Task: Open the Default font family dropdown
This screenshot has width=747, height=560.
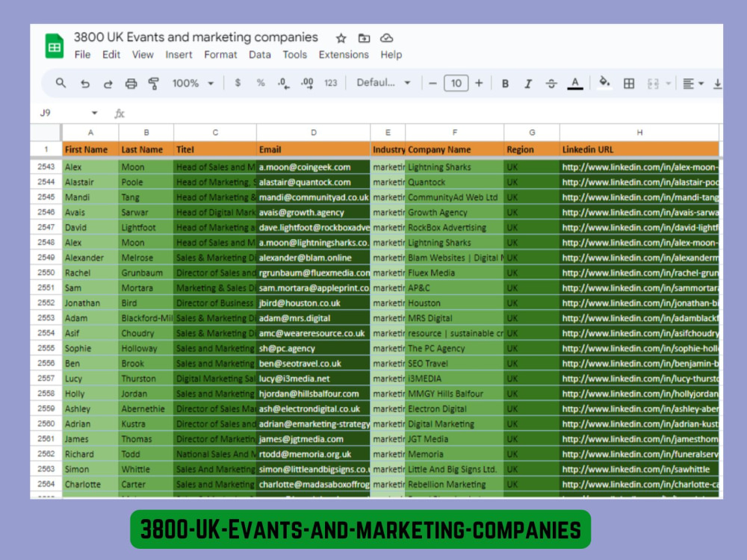Action: coord(383,83)
